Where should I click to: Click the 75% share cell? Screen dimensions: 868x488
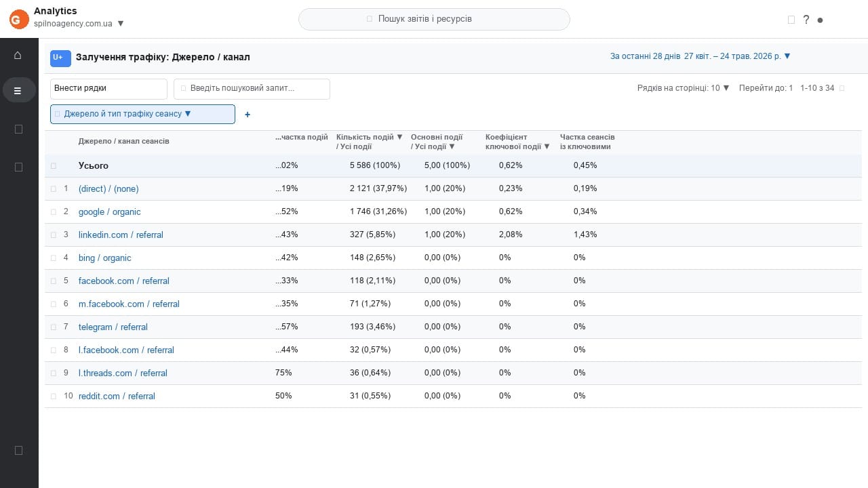283,373
